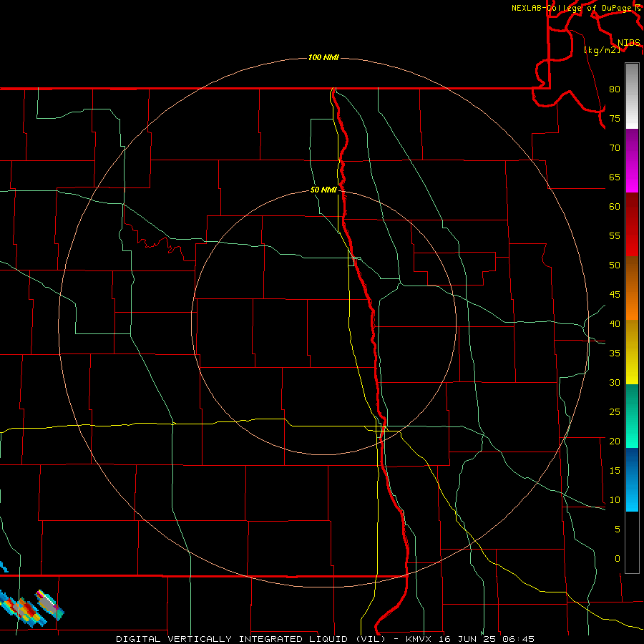Viewport: 644px width, 644px height.
Task: Click the 100 NMI range ring label
Action: pyautogui.click(x=323, y=57)
